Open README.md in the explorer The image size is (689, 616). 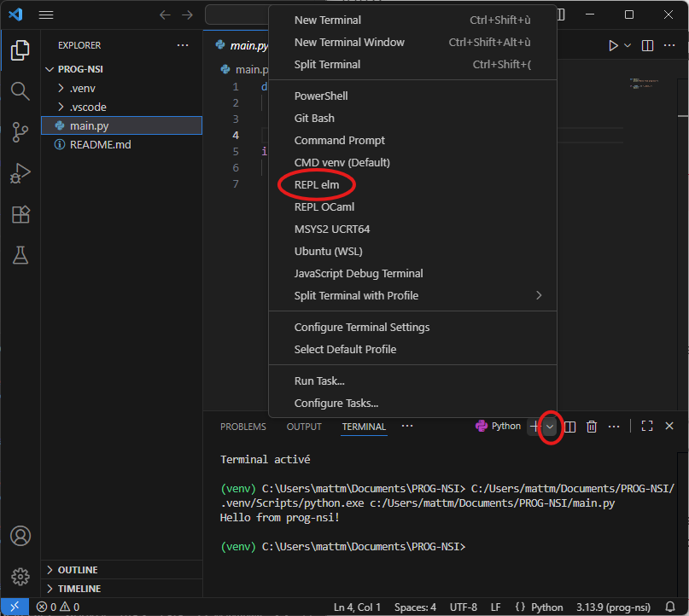pyautogui.click(x=100, y=144)
